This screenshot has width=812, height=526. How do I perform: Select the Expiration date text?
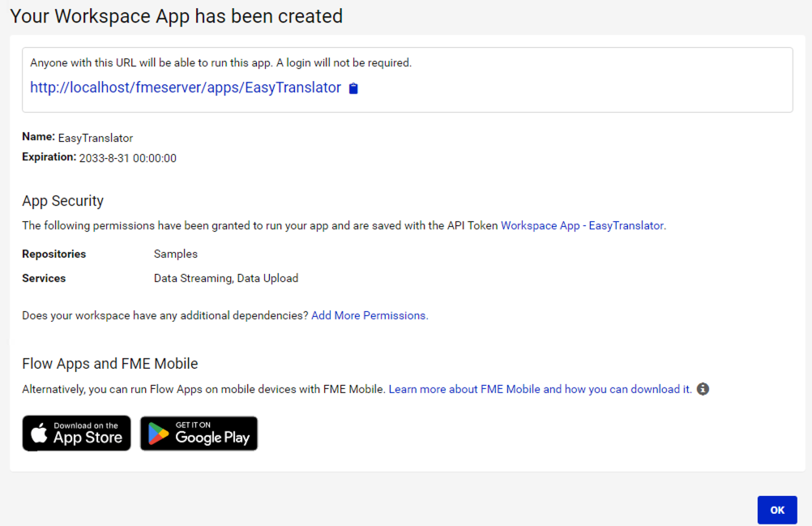(127, 158)
